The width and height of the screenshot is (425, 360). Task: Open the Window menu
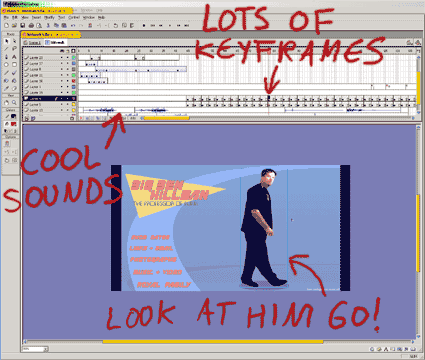click(88, 17)
